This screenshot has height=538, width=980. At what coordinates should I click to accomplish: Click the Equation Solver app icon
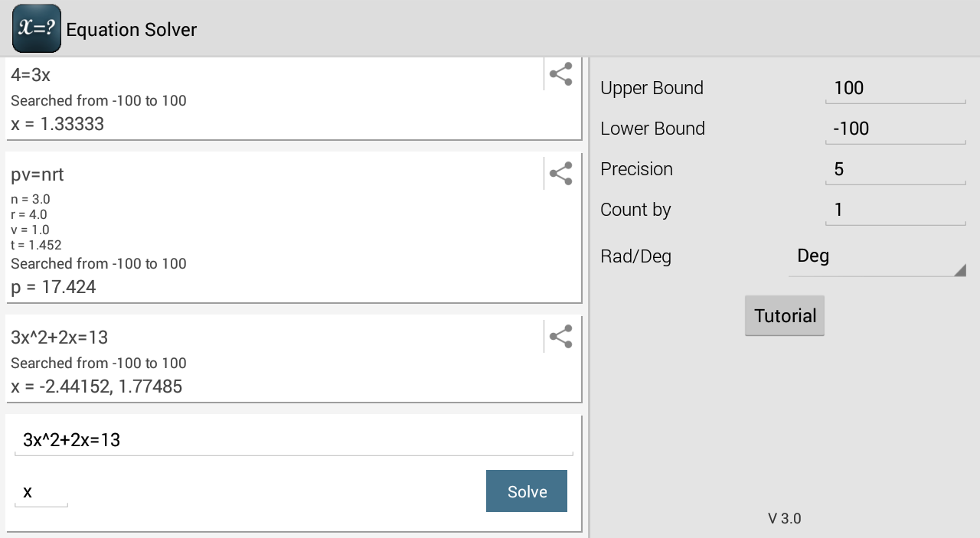[x=37, y=28]
